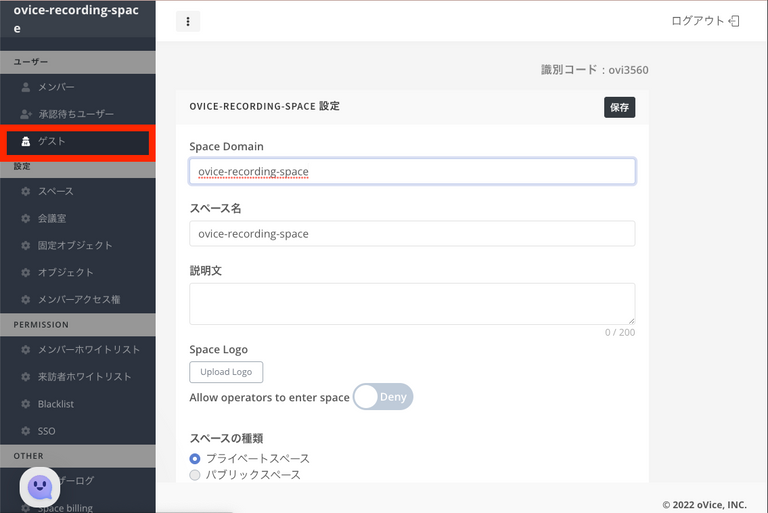Click the Space Domain input field

(x=412, y=171)
